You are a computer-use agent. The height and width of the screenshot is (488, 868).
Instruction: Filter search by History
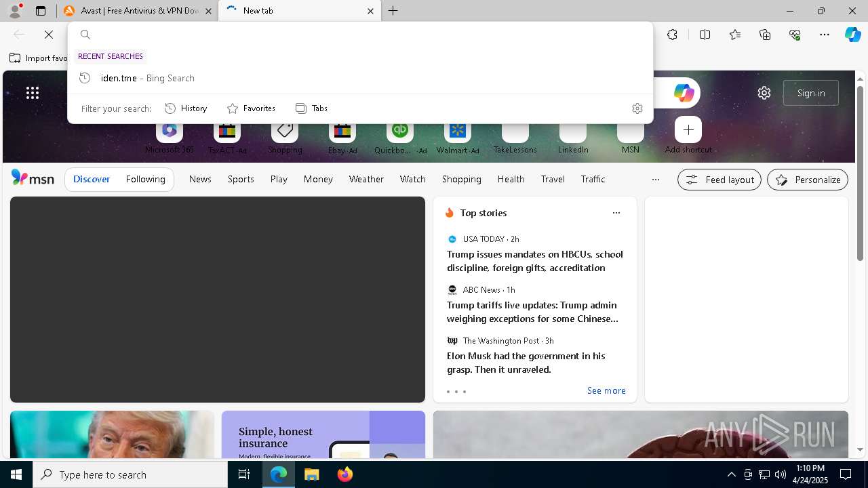coord(186,108)
